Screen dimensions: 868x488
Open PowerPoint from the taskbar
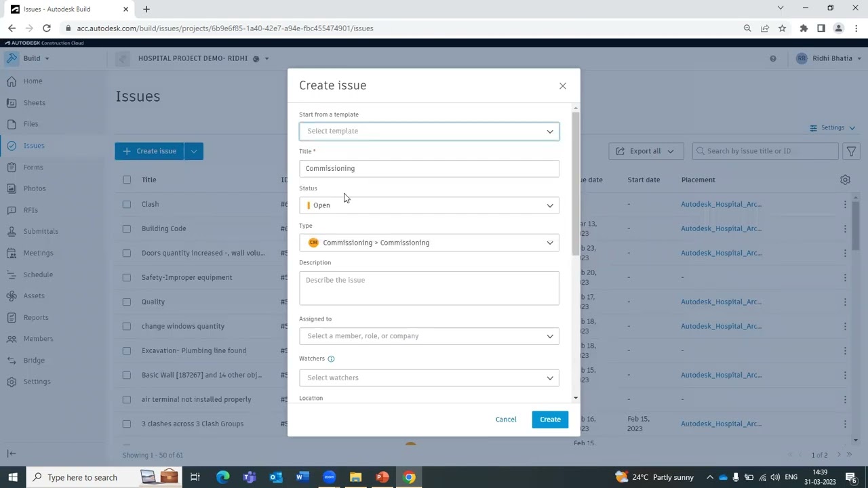tap(382, 477)
